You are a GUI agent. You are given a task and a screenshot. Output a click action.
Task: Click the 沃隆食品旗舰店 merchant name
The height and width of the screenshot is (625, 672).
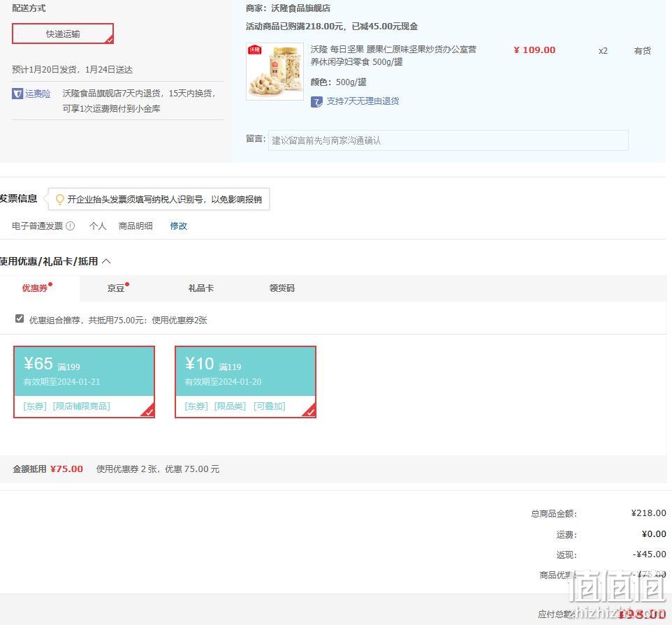(301, 8)
